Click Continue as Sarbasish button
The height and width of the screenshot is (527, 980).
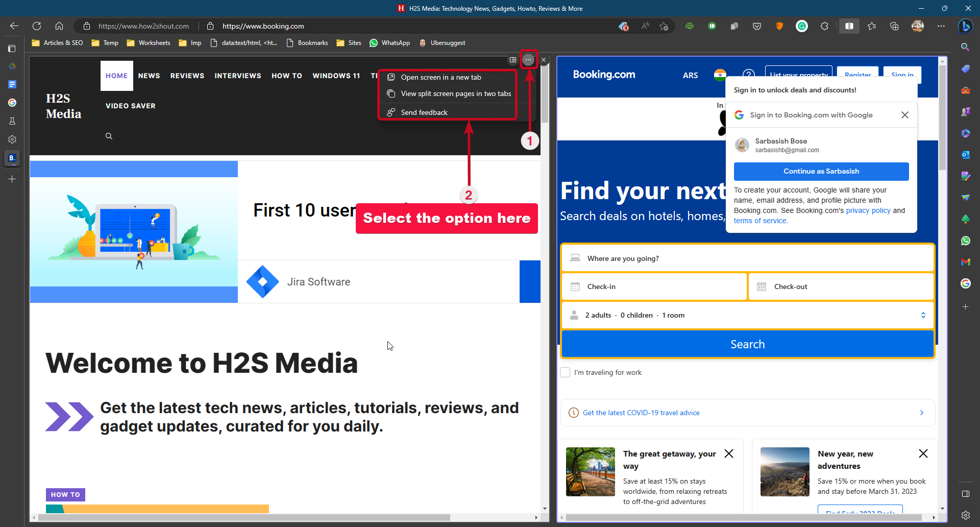pos(821,171)
